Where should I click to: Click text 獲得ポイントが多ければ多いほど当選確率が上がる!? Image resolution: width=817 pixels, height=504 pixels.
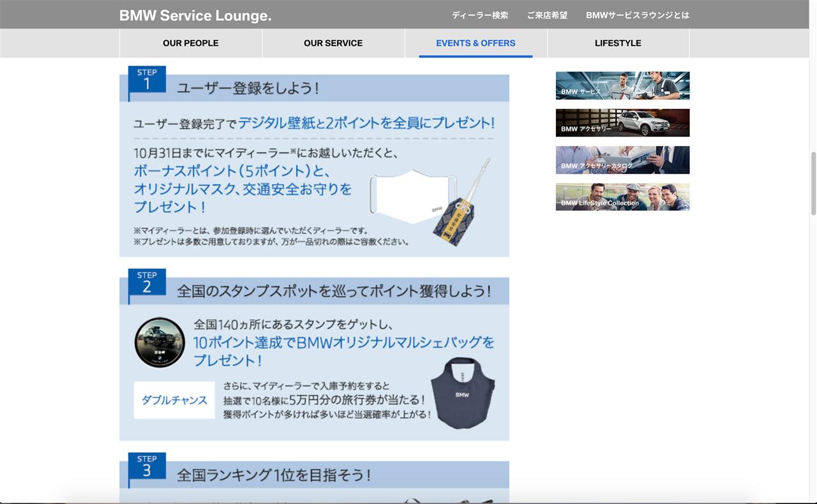click(x=327, y=414)
